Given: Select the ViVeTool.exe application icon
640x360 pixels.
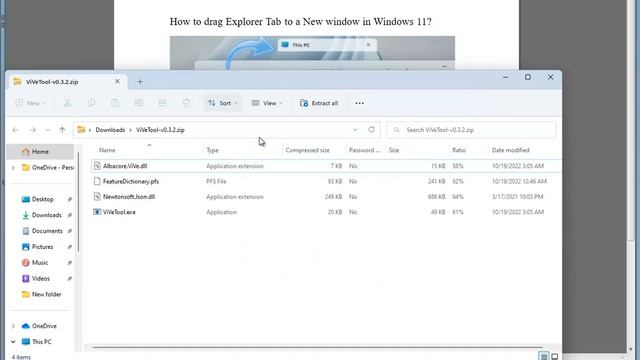Looking at the screenshot, I should [97, 212].
